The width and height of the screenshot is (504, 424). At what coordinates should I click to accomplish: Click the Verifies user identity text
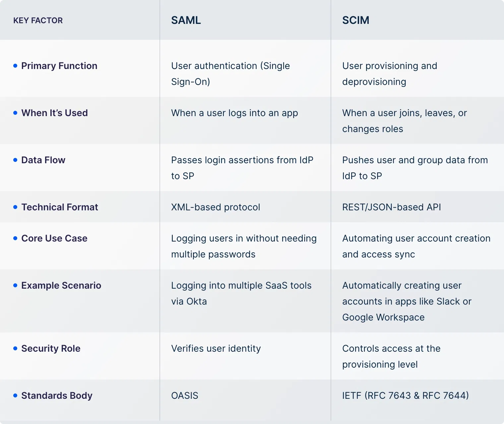(x=216, y=348)
